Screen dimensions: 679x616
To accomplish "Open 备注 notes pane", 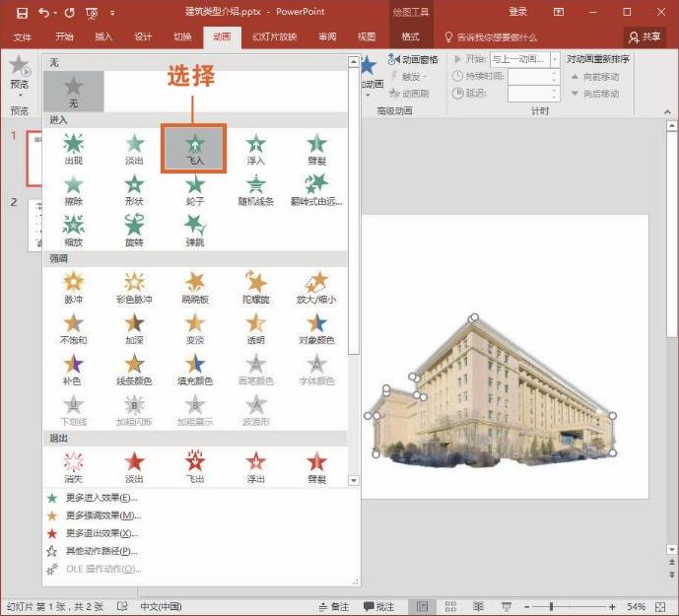I will [333, 607].
